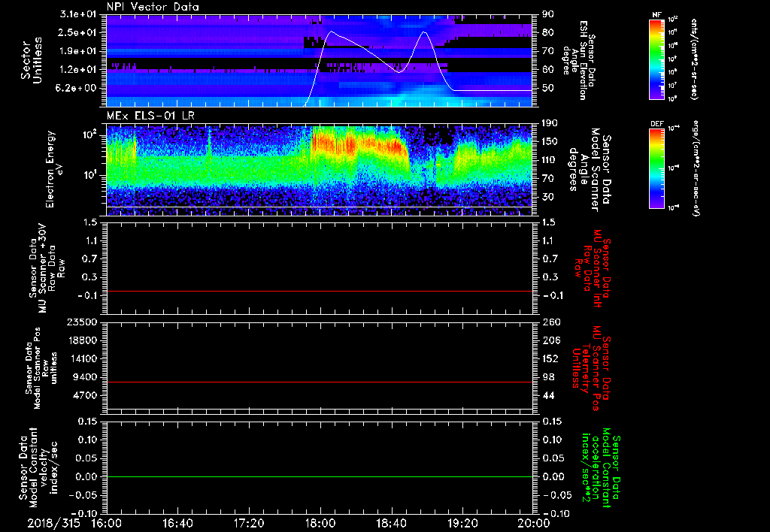The image size is (770, 532).
Task: Click the red high-flux region in ELS spectrogram
Action: pos(359,144)
